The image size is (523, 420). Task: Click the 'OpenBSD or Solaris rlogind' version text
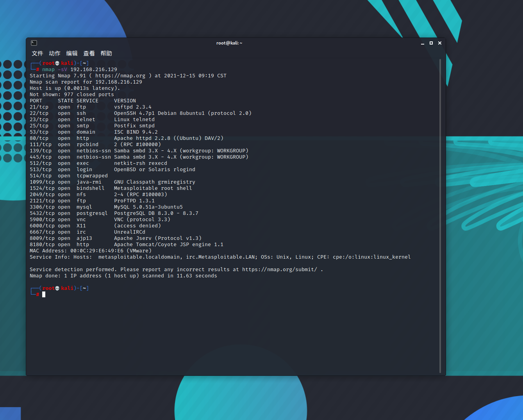point(155,170)
